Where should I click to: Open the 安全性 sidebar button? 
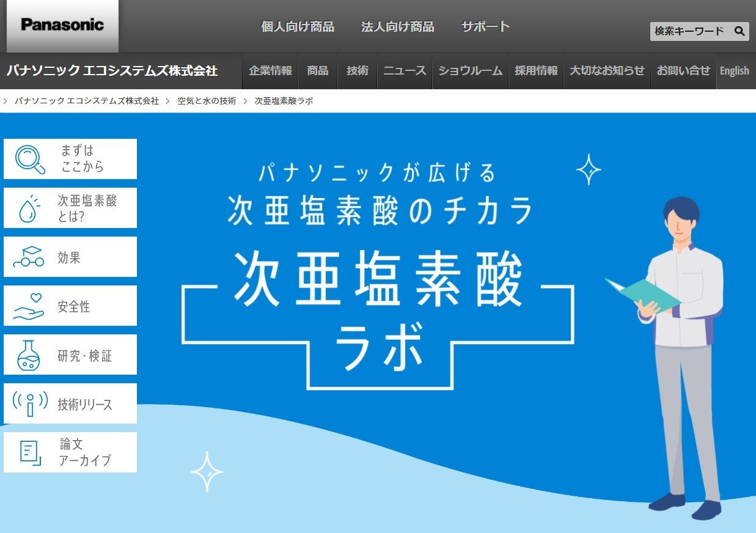[x=70, y=306]
